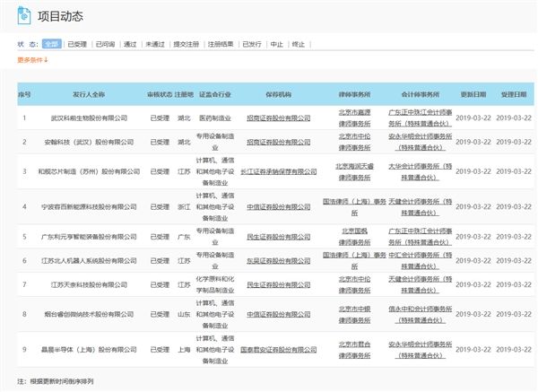Open 武汉科前生物股份有限公司 project entry
The image size is (538, 392).
click(x=89, y=118)
